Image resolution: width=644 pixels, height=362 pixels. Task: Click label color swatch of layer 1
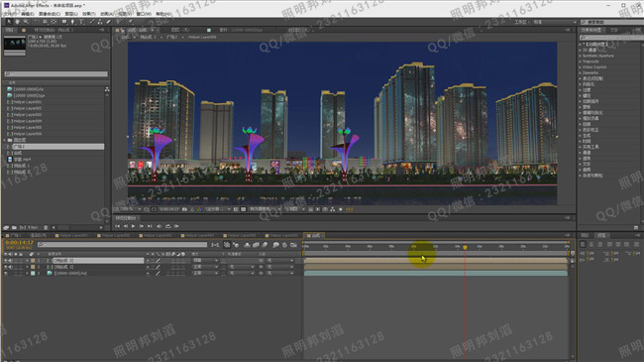(x=33, y=261)
